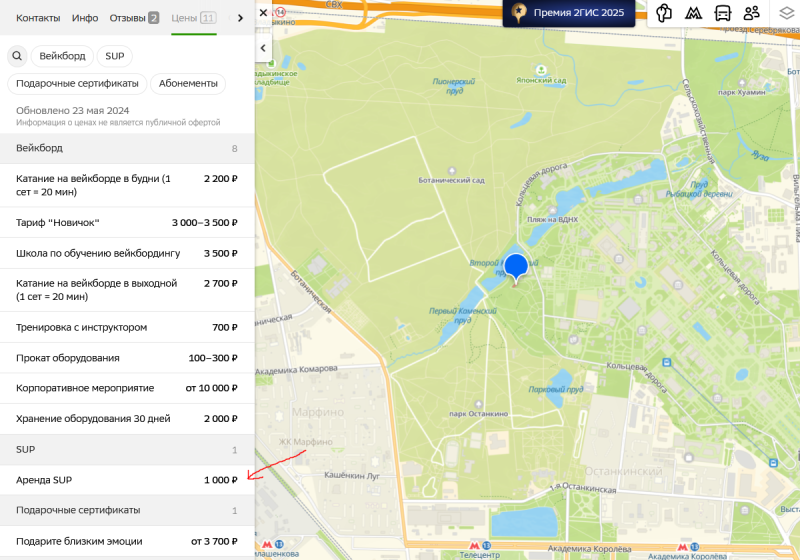Viewport: 800px width, 560px height.
Task: Click the search magnifier icon in prices
Action: click(x=17, y=56)
